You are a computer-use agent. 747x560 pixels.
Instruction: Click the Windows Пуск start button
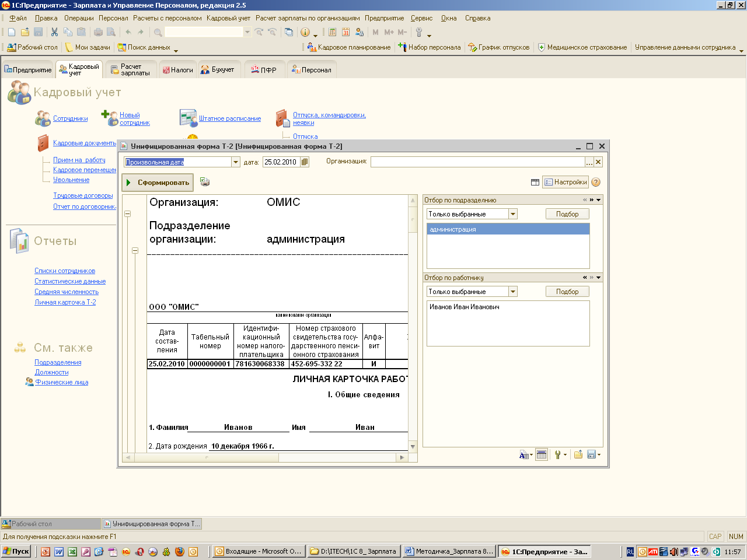tap(16, 551)
